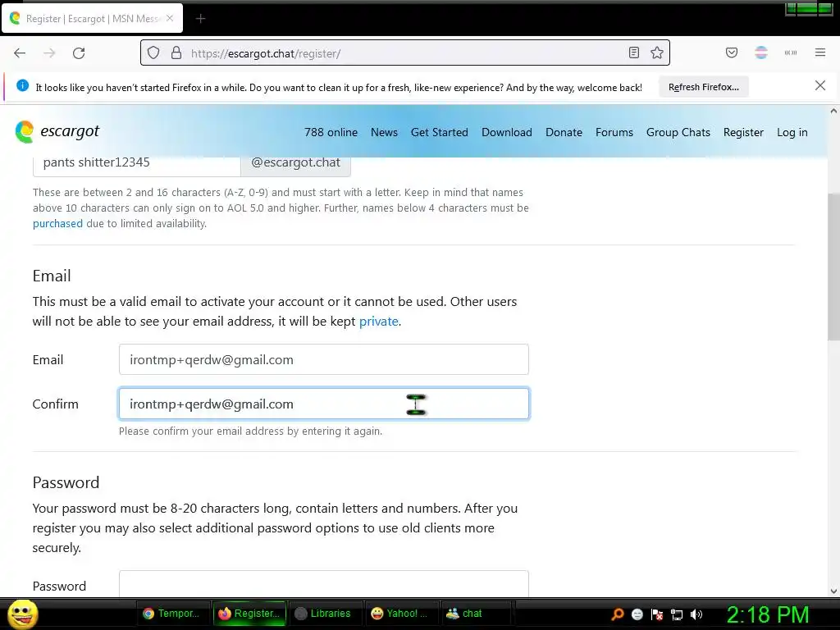The height and width of the screenshot is (630, 840).
Task: Open the Firefox account avatar icon
Action: (x=760, y=52)
